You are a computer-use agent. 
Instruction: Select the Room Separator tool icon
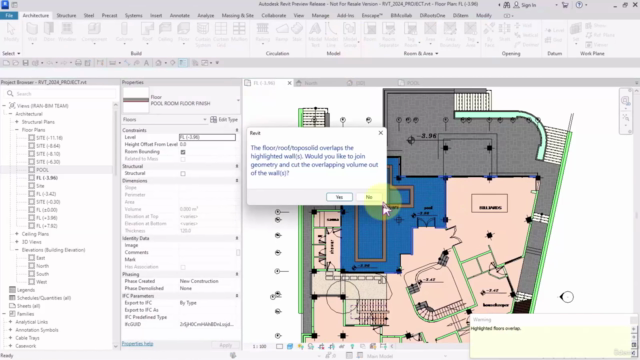pyautogui.click(x=389, y=29)
